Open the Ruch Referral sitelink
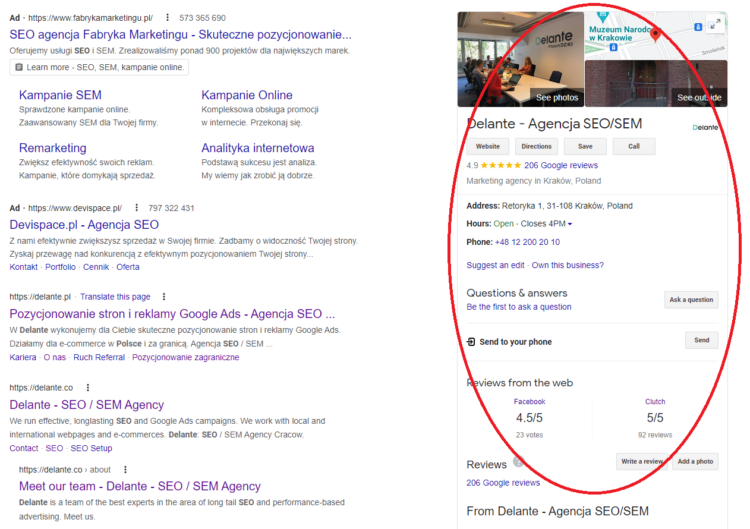This screenshot has width=750, height=529. tap(99, 357)
